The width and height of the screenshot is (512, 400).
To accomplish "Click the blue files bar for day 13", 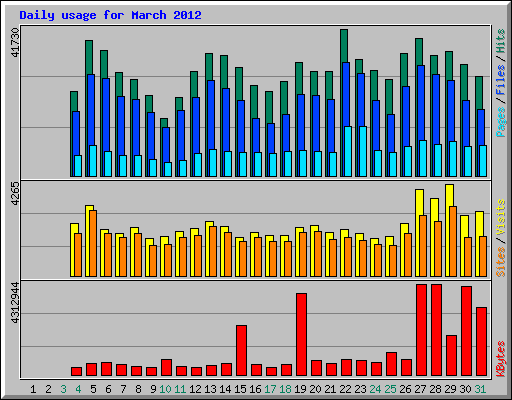I will click(211, 114).
